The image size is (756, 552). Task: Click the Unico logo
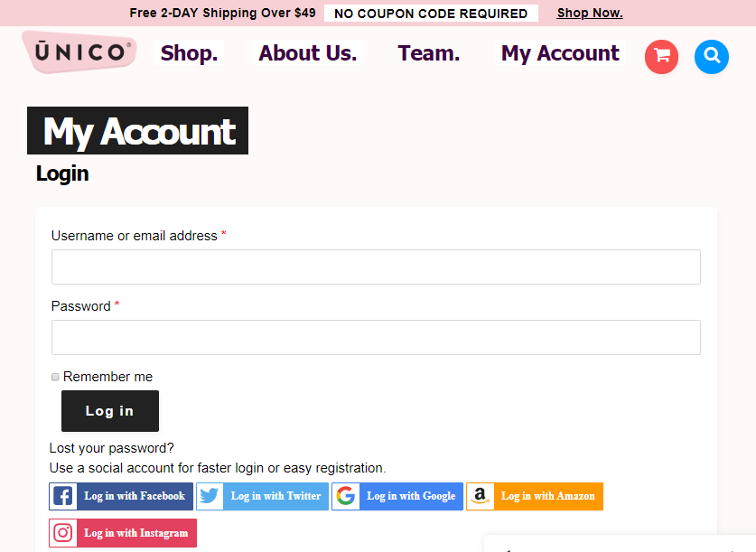tap(80, 52)
